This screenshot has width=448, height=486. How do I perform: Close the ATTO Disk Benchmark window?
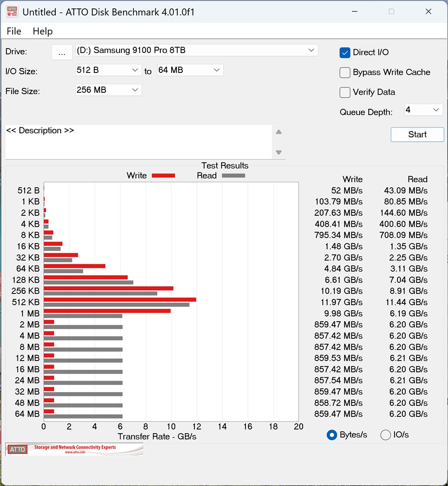click(x=428, y=12)
